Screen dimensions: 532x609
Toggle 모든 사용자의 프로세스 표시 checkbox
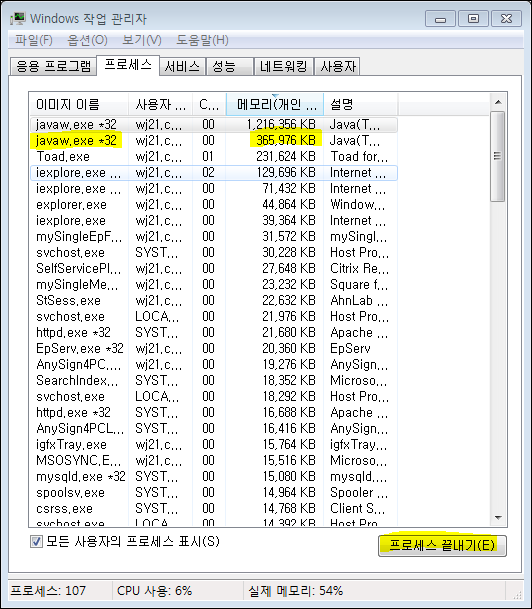[36, 541]
